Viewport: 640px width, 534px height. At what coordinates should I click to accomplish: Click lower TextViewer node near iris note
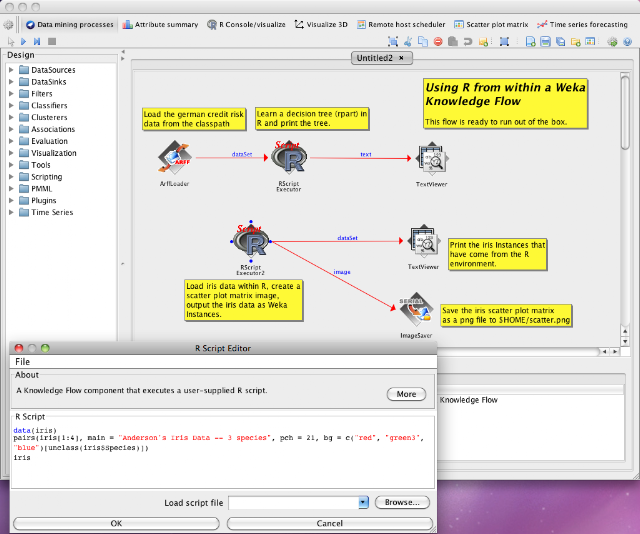[424, 241]
